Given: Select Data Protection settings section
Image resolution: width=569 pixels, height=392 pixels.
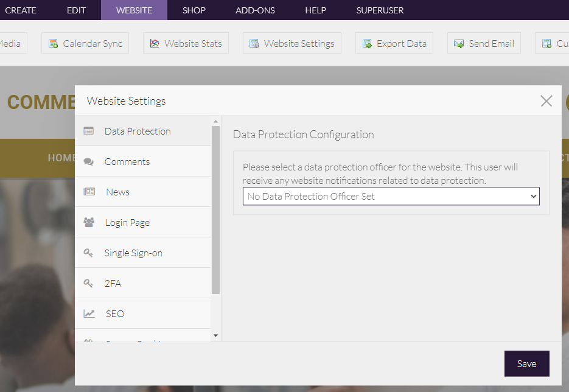Looking at the screenshot, I should 143,131.
